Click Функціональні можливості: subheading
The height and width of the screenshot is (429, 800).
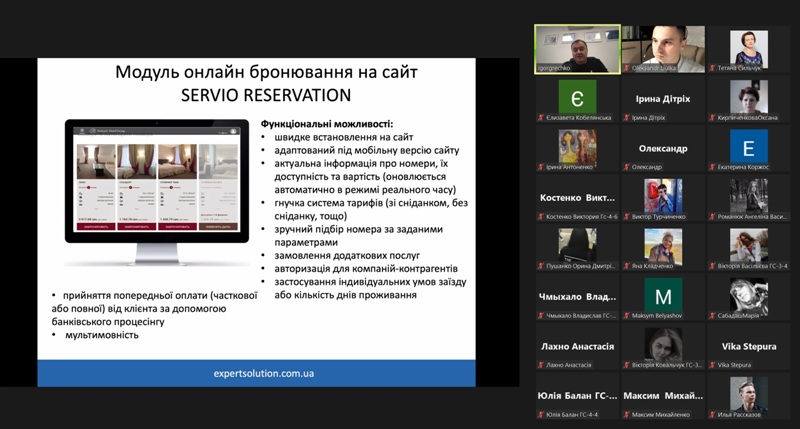tap(327, 123)
